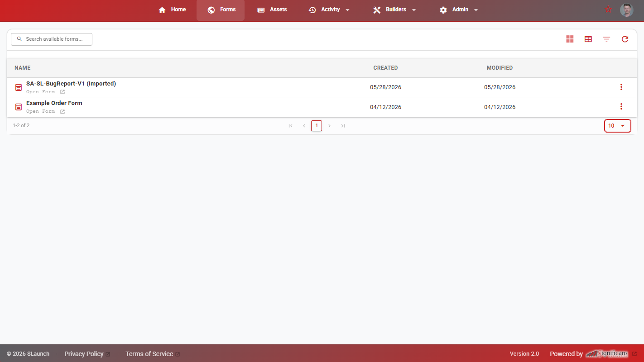Open the Activity menu
Image resolution: width=644 pixels, height=362 pixels.
[x=329, y=10]
